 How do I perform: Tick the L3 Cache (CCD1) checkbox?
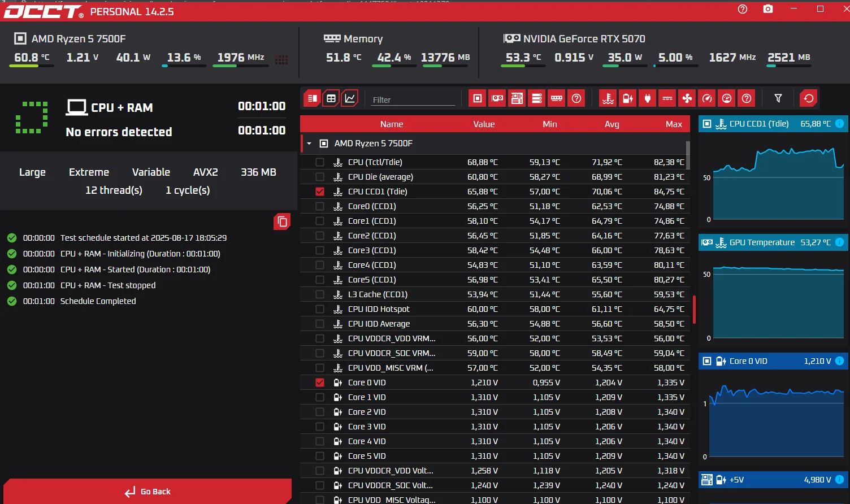[320, 294]
